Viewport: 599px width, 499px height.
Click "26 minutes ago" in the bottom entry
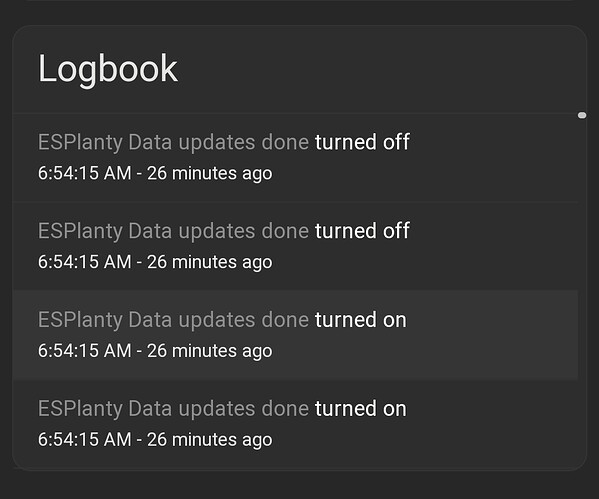click(x=210, y=440)
